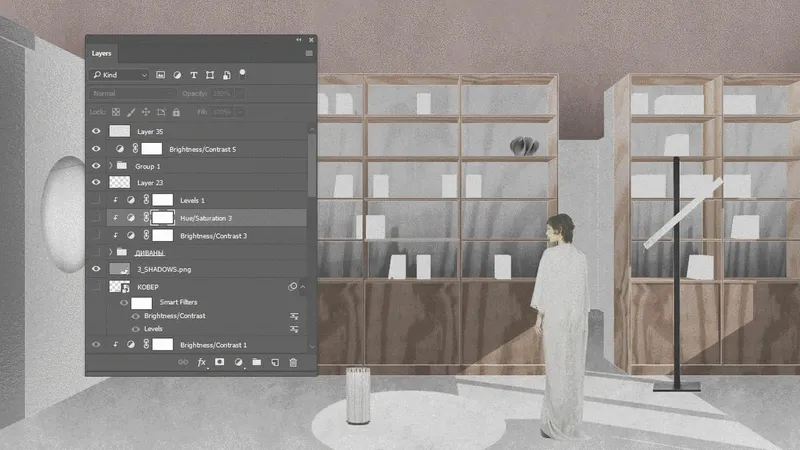Create a new group folder icon
800x450 pixels.
click(257, 362)
